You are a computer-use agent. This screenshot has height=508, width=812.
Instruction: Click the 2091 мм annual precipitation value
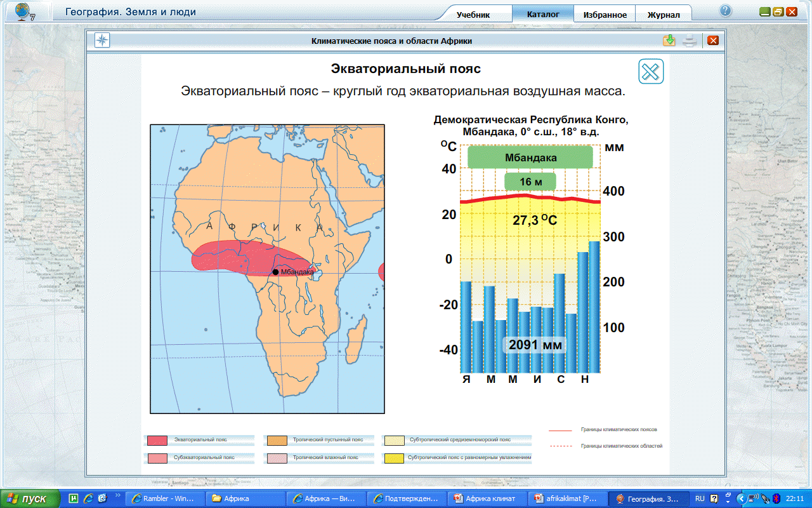(535, 345)
